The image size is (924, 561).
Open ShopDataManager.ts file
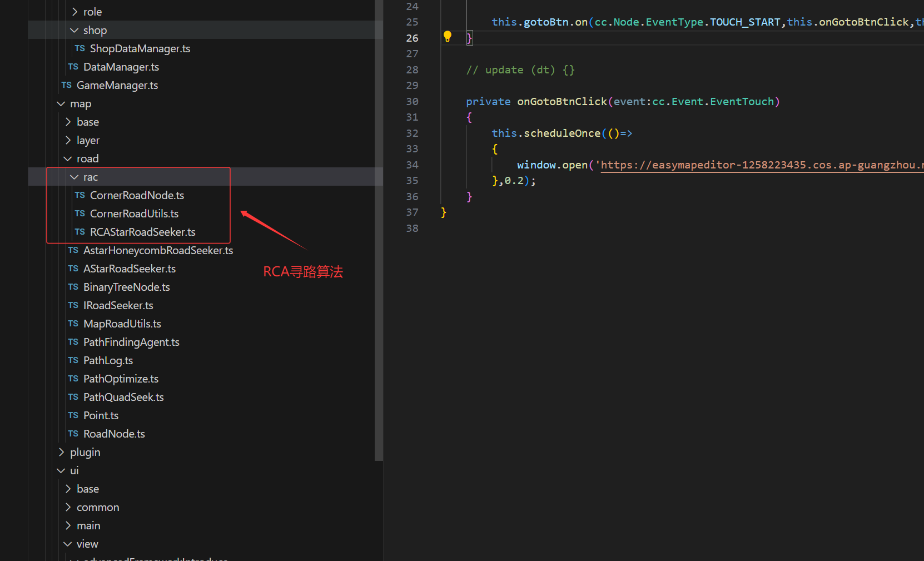click(140, 48)
